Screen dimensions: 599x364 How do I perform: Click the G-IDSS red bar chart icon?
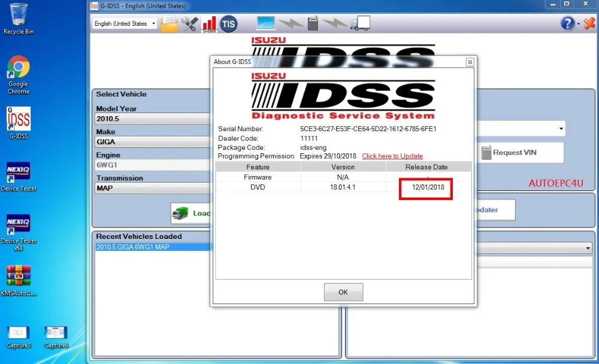(209, 24)
